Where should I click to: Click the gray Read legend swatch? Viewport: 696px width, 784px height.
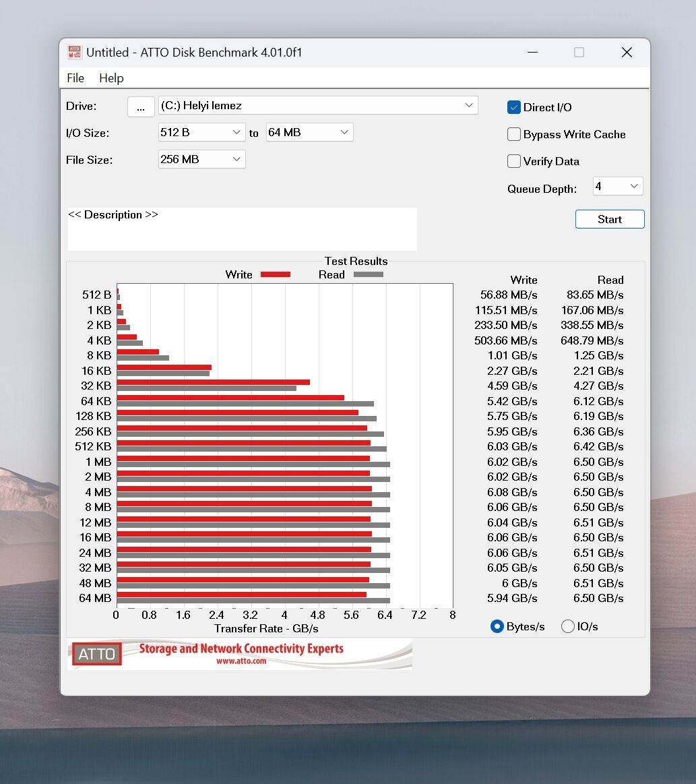pyautogui.click(x=369, y=274)
